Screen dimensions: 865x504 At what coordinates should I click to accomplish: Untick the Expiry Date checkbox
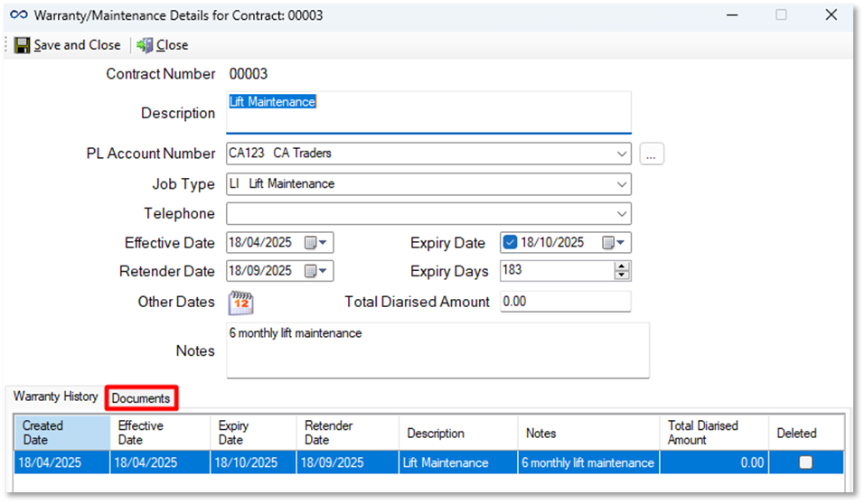point(511,242)
